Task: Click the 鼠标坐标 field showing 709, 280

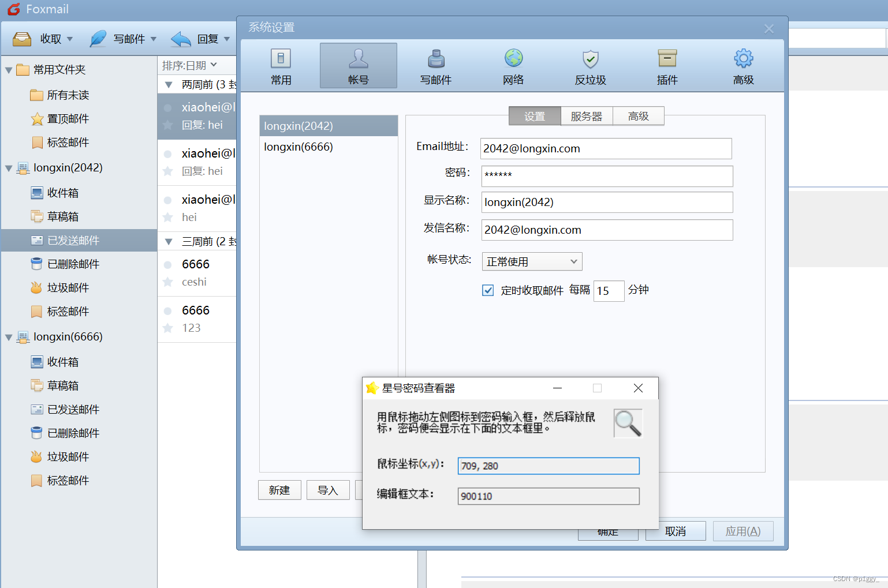Action: click(549, 466)
